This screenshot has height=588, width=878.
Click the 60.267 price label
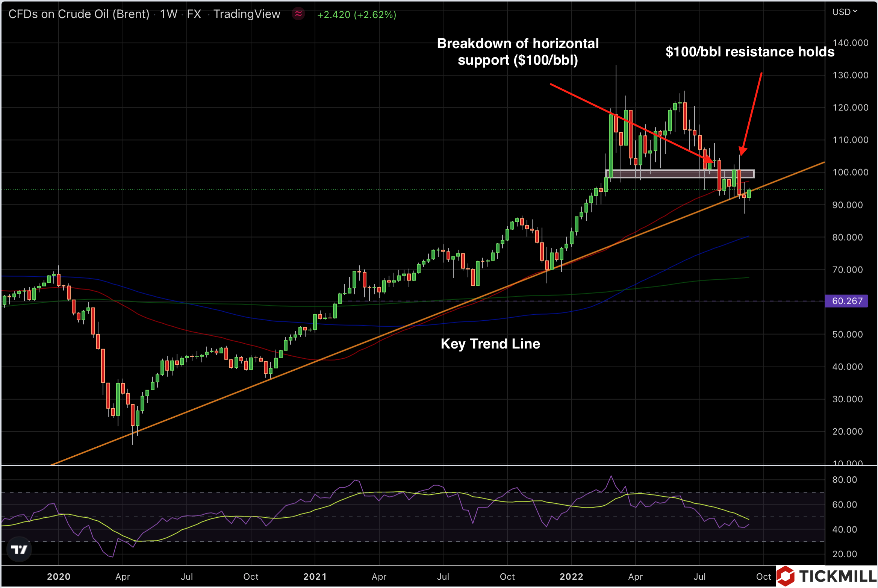[x=846, y=301]
